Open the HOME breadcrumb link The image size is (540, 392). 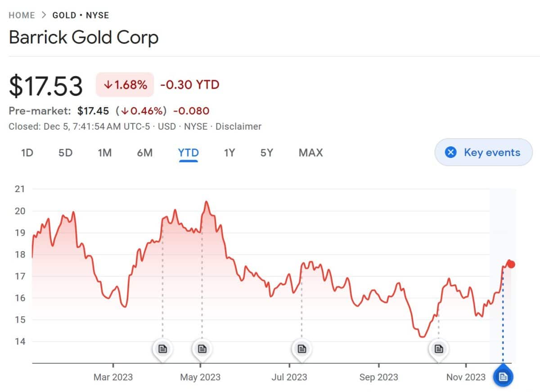22,15
